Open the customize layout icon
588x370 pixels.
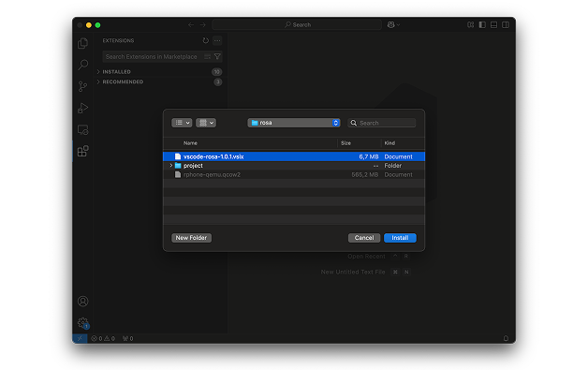coord(471,24)
